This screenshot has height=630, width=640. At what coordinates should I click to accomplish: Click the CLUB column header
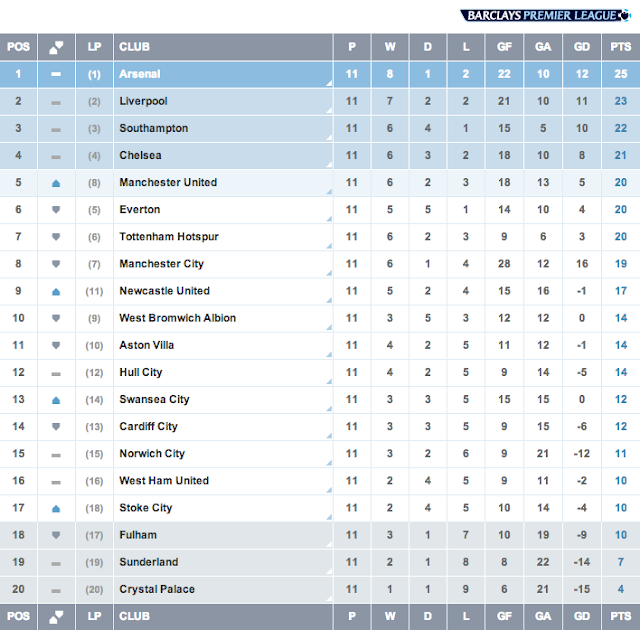[x=135, y=47]
